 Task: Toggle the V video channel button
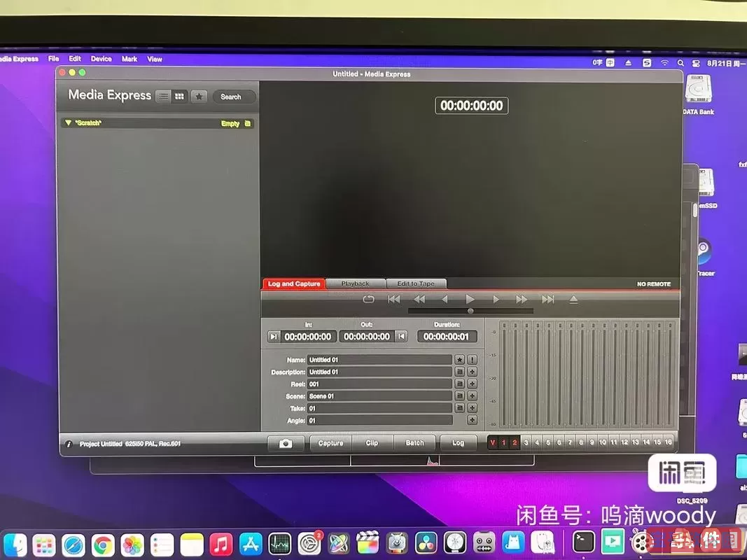(493, 443)
